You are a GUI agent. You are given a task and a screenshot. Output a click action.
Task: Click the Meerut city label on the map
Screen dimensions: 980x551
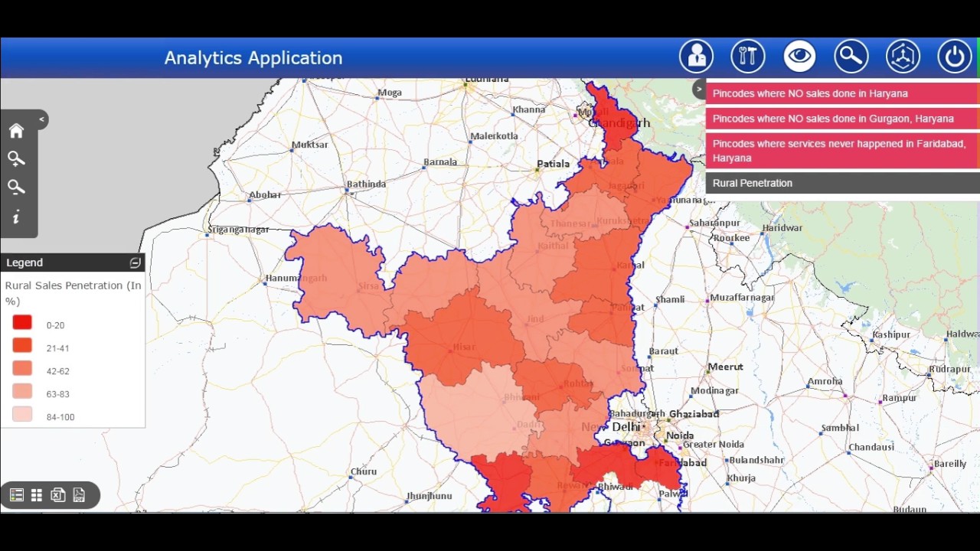(x=725, y=367)
